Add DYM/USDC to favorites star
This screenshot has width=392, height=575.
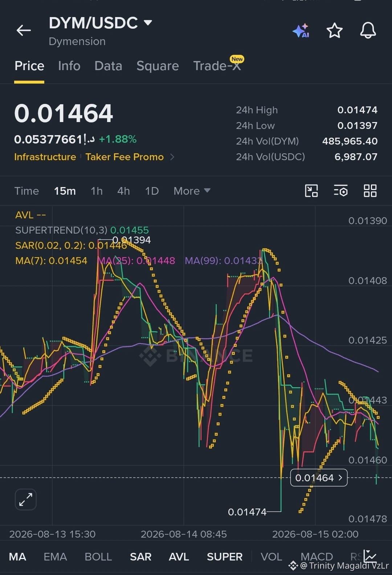[334, 31]
